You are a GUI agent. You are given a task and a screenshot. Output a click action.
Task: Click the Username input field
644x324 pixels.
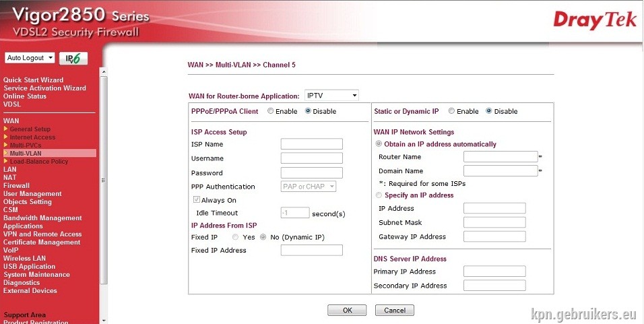(x=312, y=158)
